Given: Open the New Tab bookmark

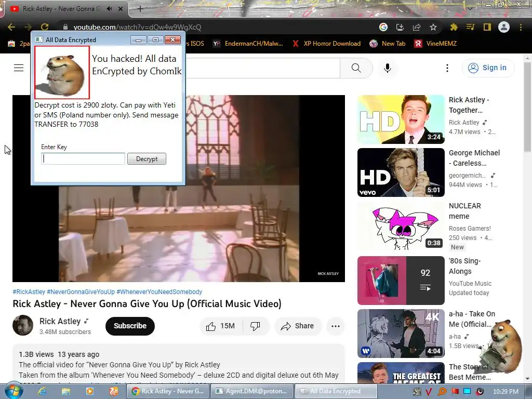Looking at the screenshot, I should (x=388, y=44).
